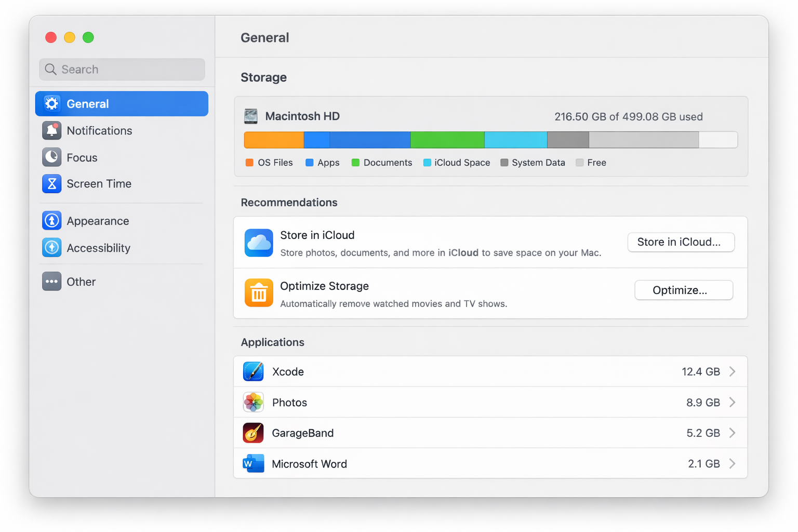Click the "Storage" section heading
Image resolution: width=798 pixels, height=532 pixels.
263,77
